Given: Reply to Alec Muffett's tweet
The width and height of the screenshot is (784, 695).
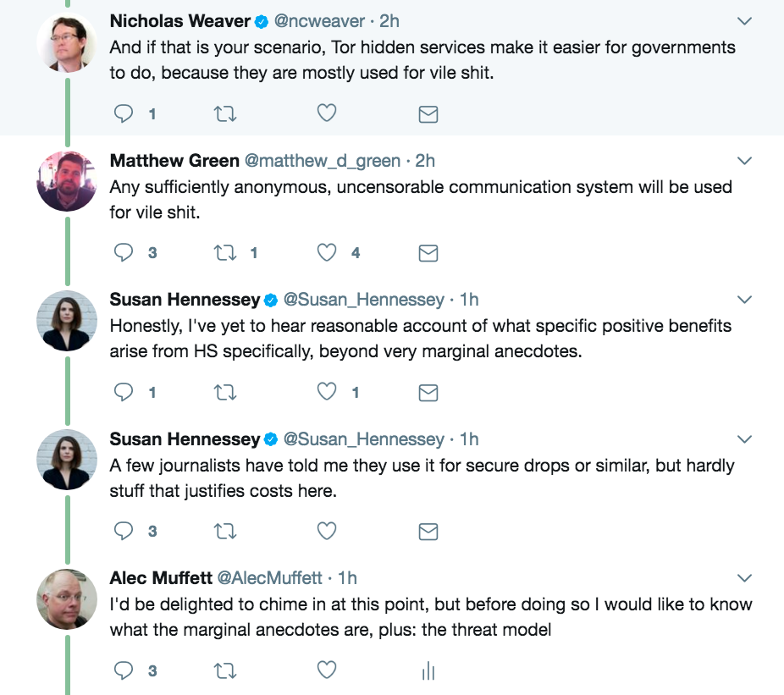Looking at the screenshot, I should tap(124, 670).
